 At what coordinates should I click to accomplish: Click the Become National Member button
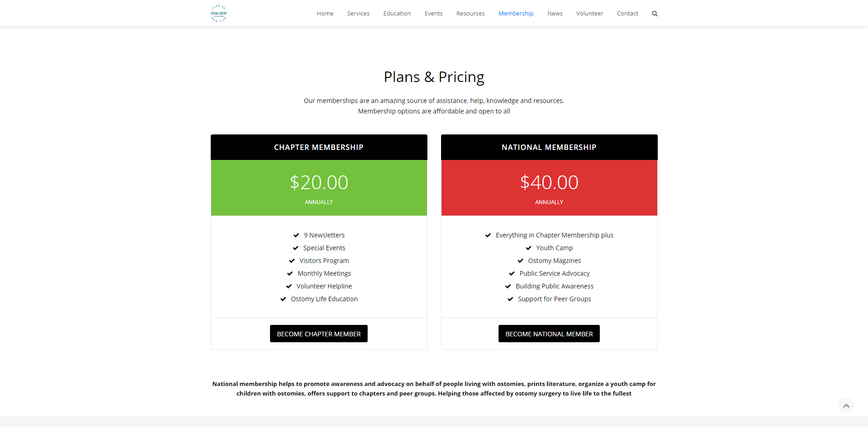[x=549, y=334]
